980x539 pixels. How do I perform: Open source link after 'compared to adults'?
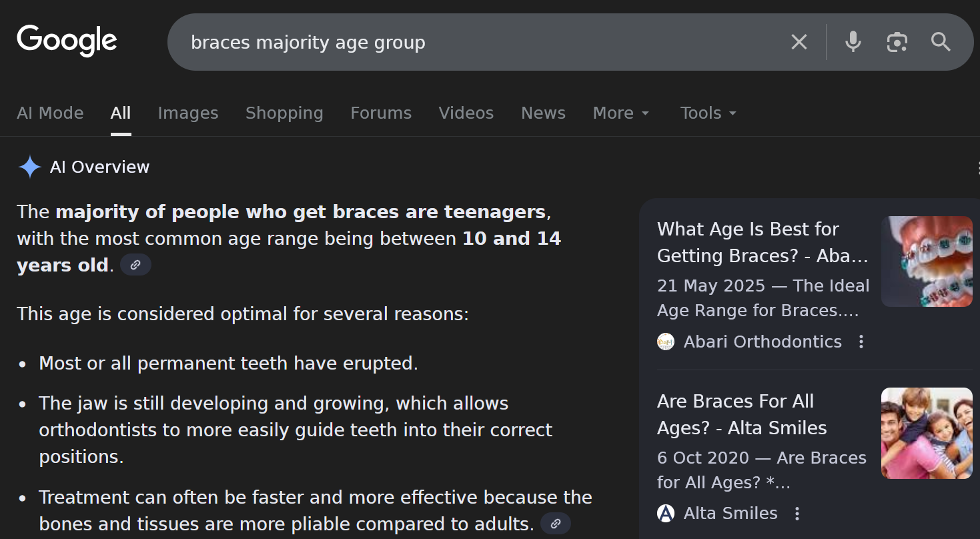pyautogui.click(x=555, y=524)
